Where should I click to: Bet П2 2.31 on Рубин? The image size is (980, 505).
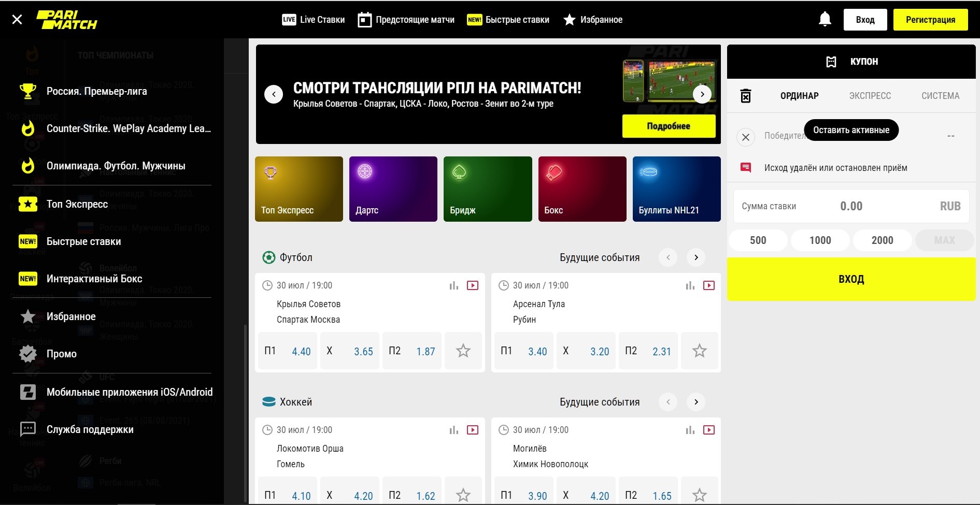pyautogui.click(x=648, y=351)
